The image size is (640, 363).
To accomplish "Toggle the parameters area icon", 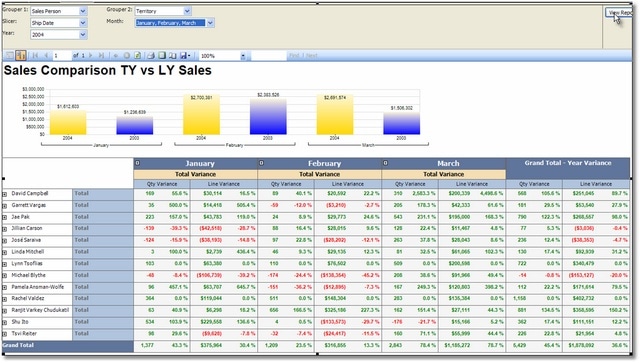I will [x=21, y=56].
